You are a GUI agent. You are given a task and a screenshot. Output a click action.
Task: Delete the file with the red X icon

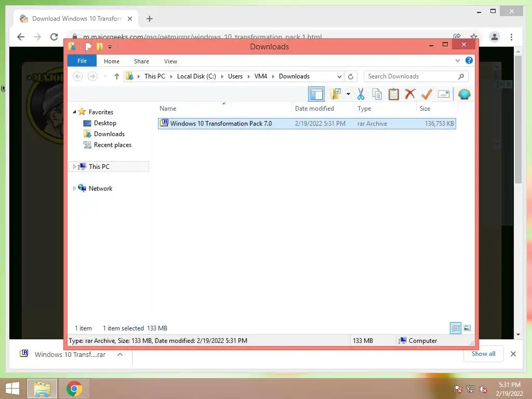click(410, 94)
